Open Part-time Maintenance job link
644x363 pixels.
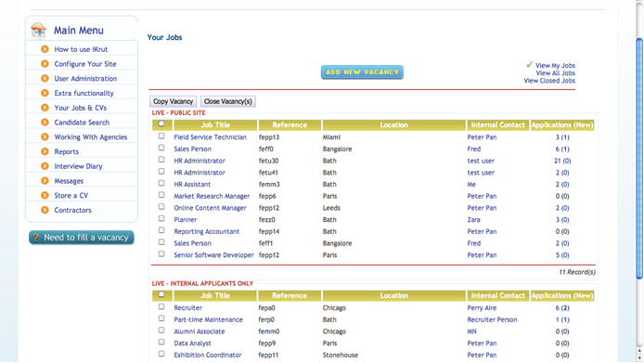208,319
